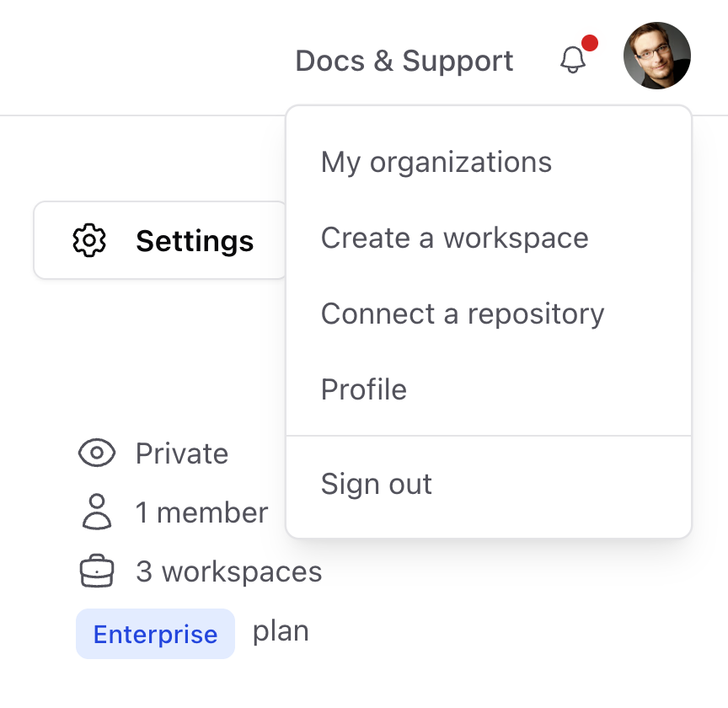Image resolution: width=728 pixels, height=708 pixels.
Task: Sign out of the account
Action: pos(376,484)
